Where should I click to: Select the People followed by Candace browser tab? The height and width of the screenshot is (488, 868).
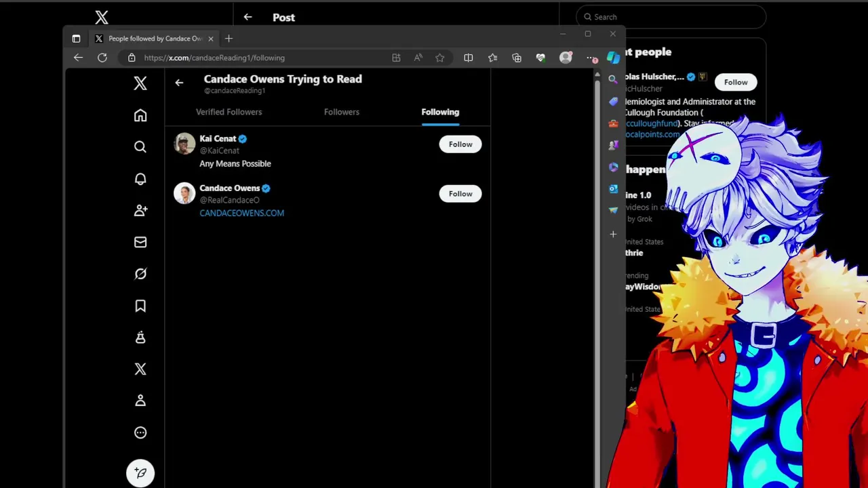coord(154,39)
